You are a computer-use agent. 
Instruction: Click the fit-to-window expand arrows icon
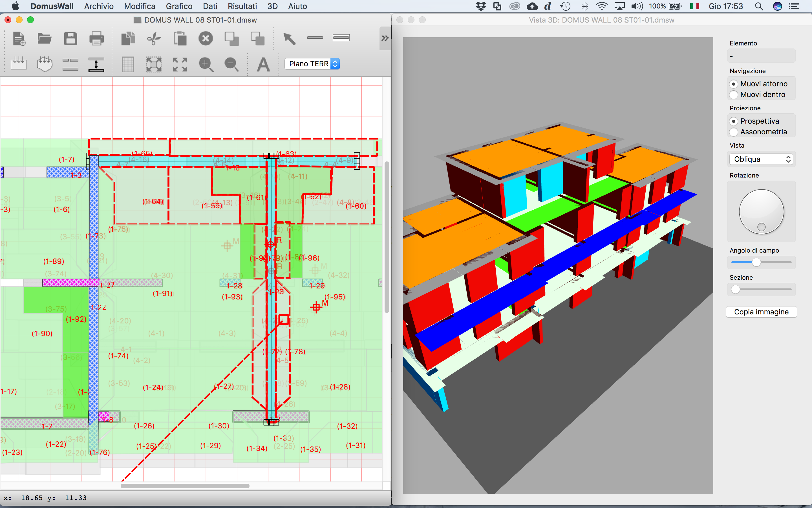180,64
